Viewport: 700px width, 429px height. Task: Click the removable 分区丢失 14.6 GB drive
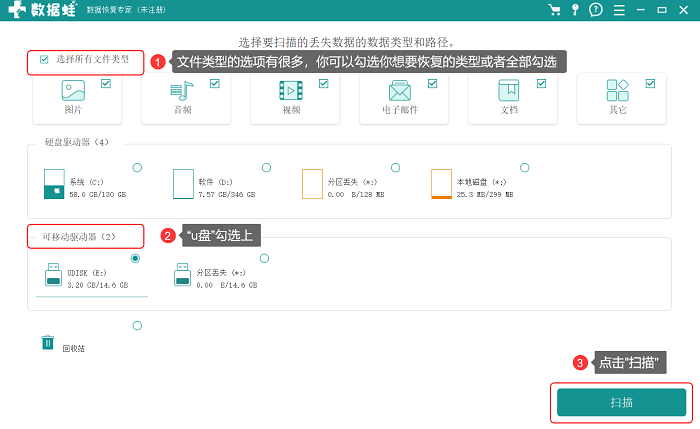[216, 275]
